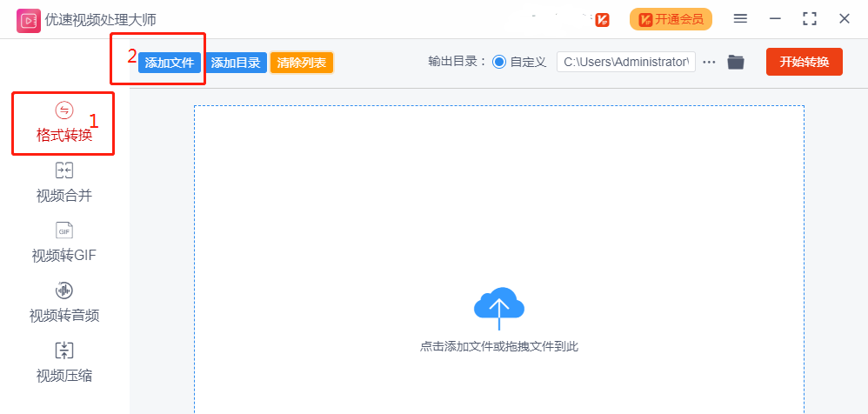
Task: Maximize the application window
Action: click(x=809, y=18)
